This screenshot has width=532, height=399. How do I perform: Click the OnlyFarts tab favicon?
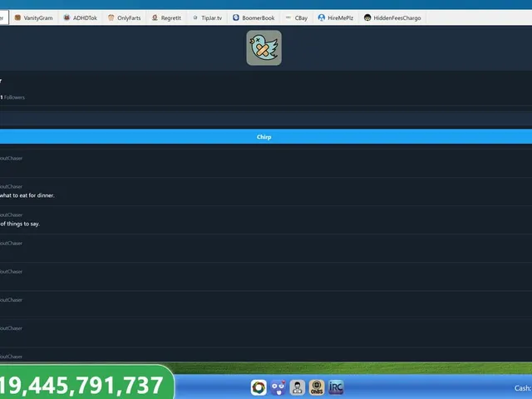[x=111, y=17]
